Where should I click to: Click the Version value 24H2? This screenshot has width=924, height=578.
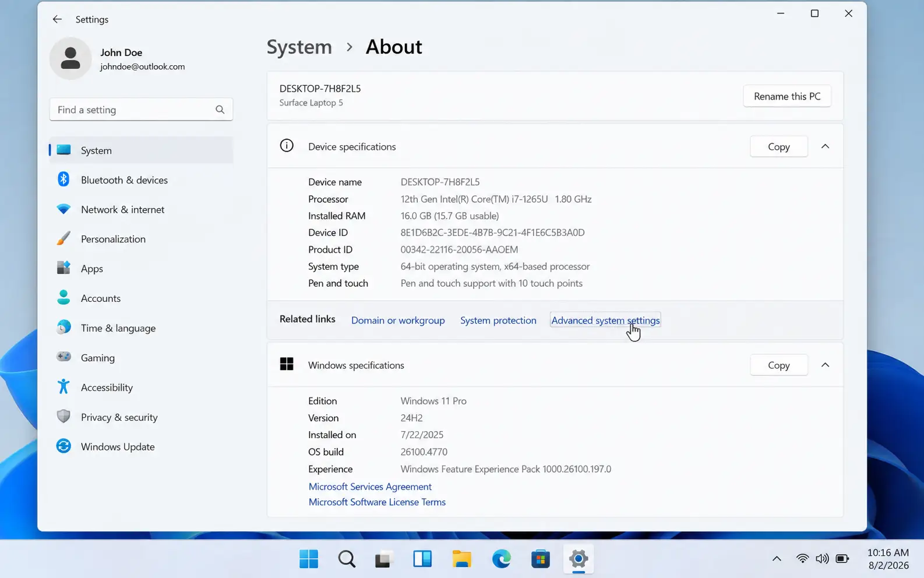click(x=411, y=418)
